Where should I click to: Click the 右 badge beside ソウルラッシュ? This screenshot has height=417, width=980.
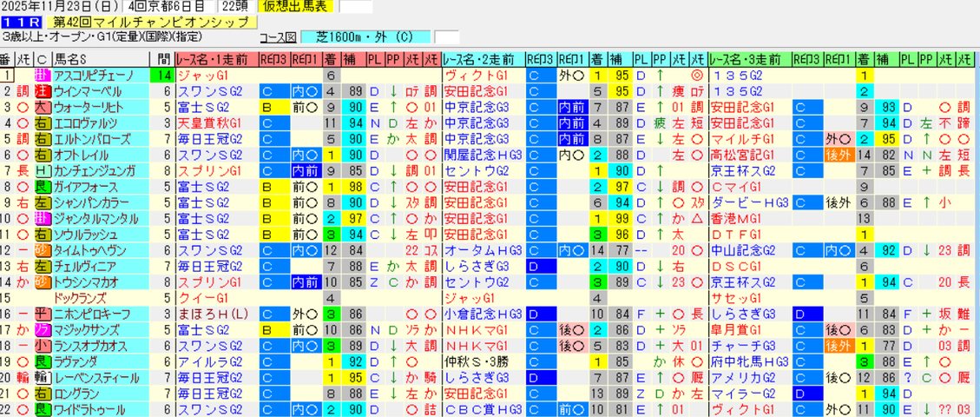tap(43, 235)
